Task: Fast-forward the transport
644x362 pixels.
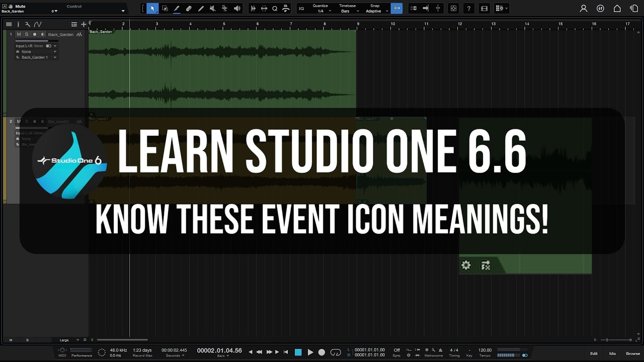Action: click(x=269, y=352)
